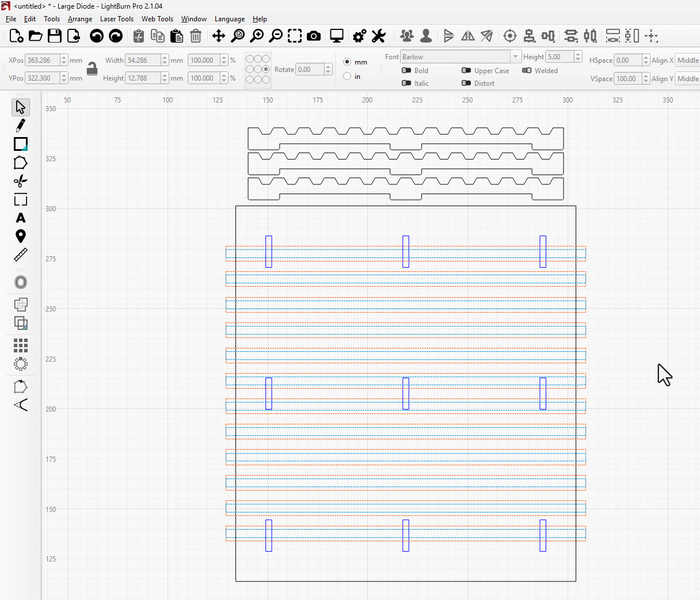
Task: Open Circular Array tool
Action: [x=21, y=364]
